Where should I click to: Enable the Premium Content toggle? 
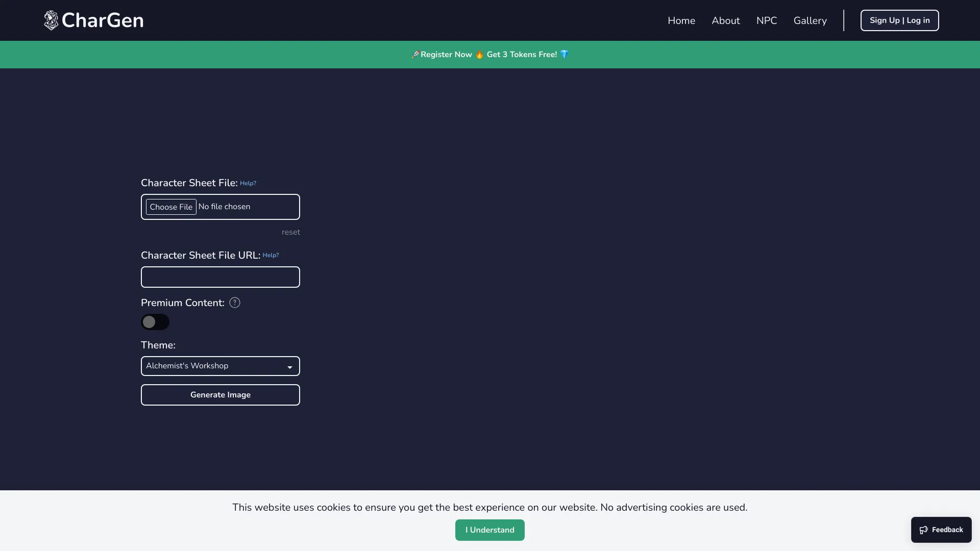[155, 322]
